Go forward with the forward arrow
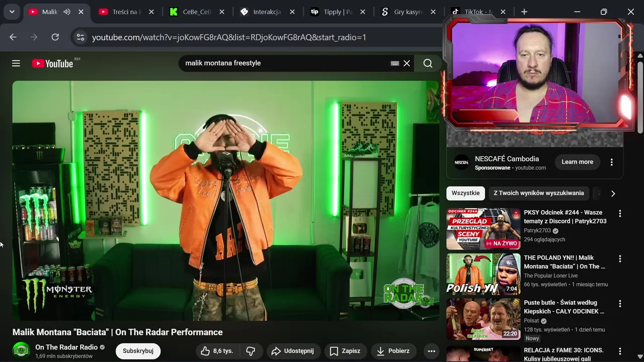The width and height of the screenshot is (644, 362). pos(34,37)
